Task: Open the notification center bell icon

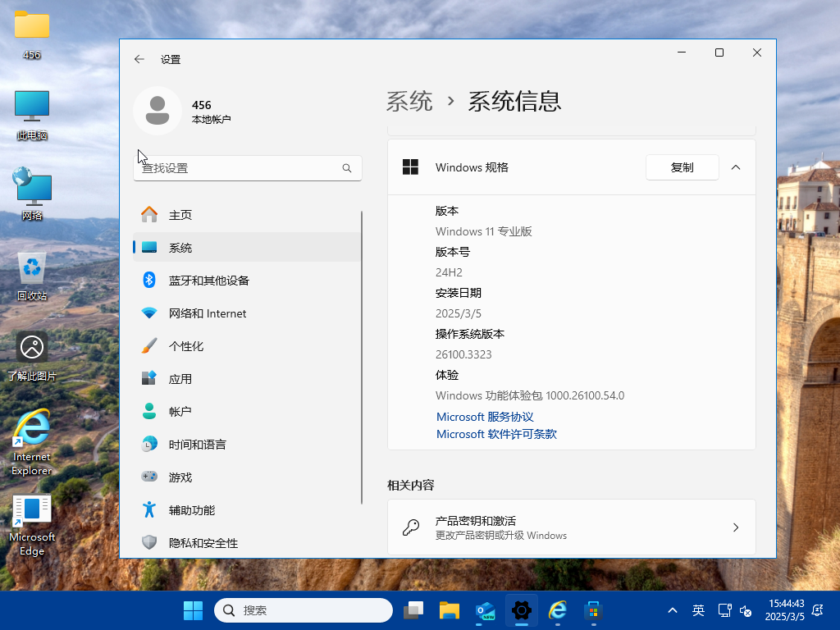Action: click(818, 610)
